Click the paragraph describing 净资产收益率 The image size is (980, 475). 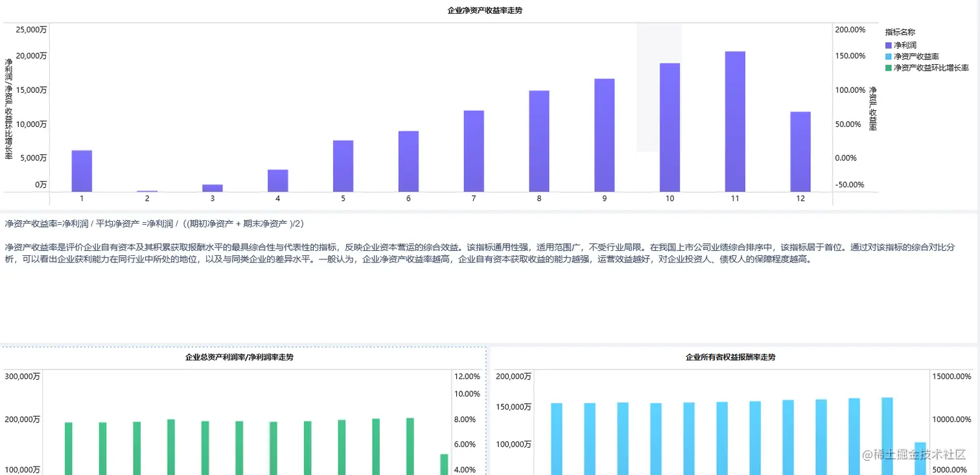(x=480, y=253)
